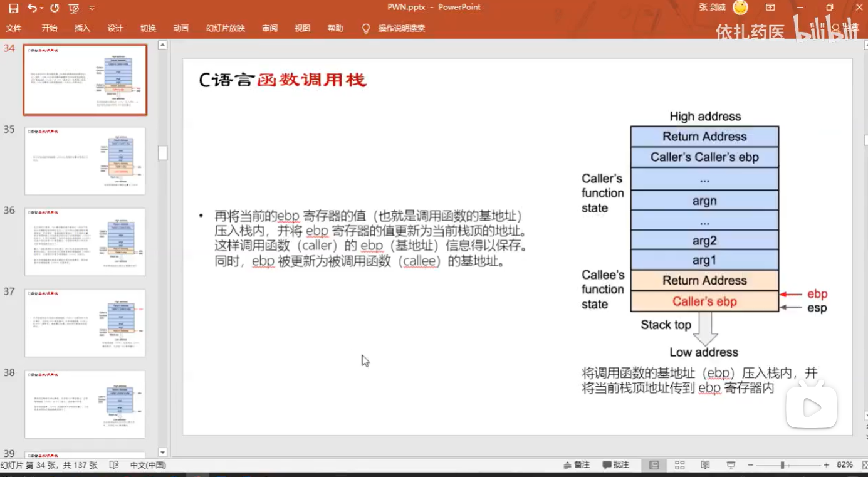Click the Return Address orange cell in diagram
Screen dimensions: 868x477
(704, 281)
